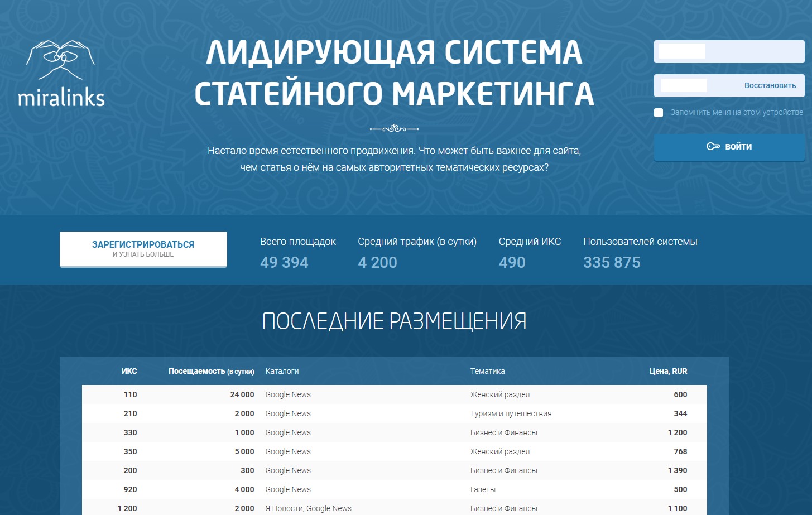Click the decorative divider ornament under headline
The height and width of the screenshot is (515, 812).
394,129
